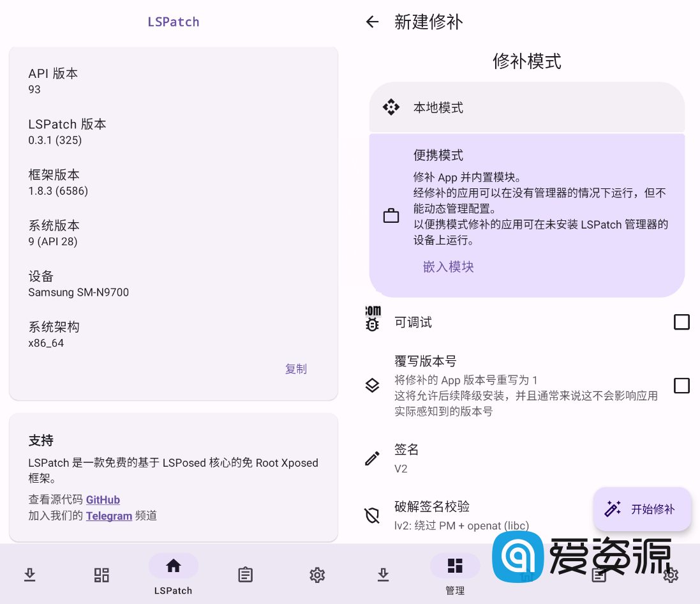
Task: Open the modules grid icon in the navigation
Action: tap(101, 575)
